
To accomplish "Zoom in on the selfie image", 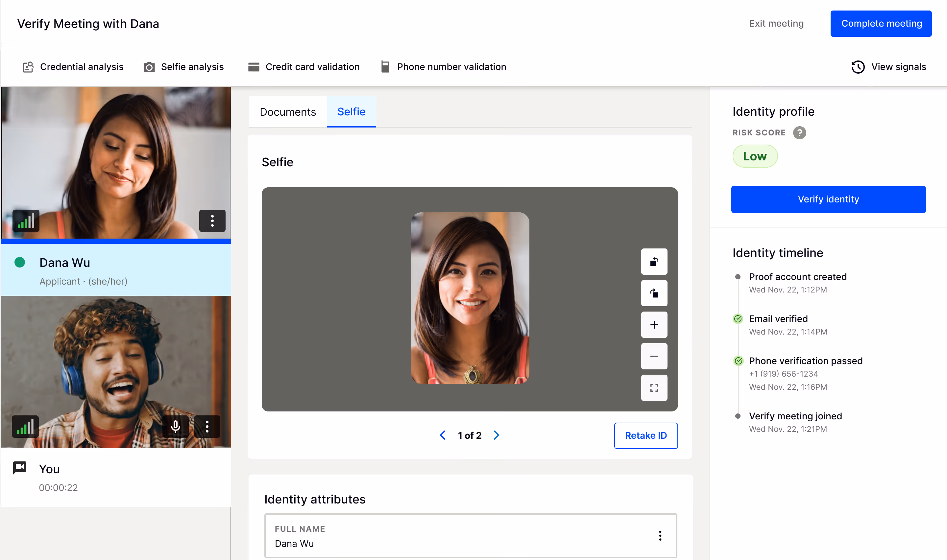I will (x=654, y=324).
